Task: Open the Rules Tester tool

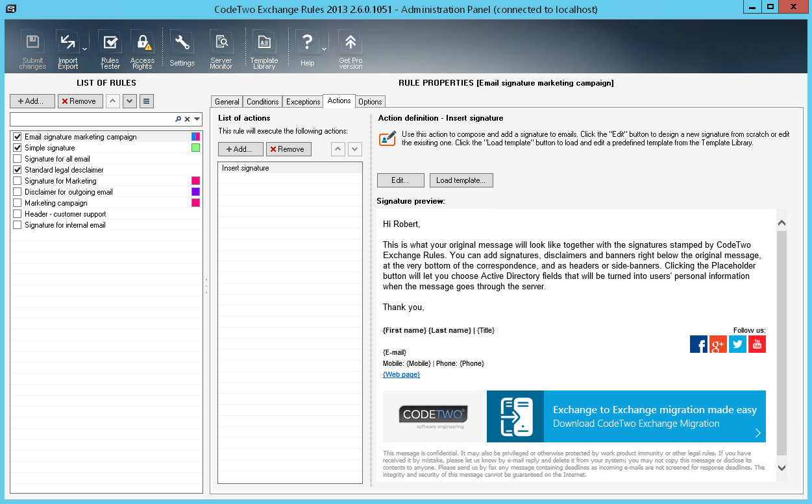Action: click(x=110, y=45)
